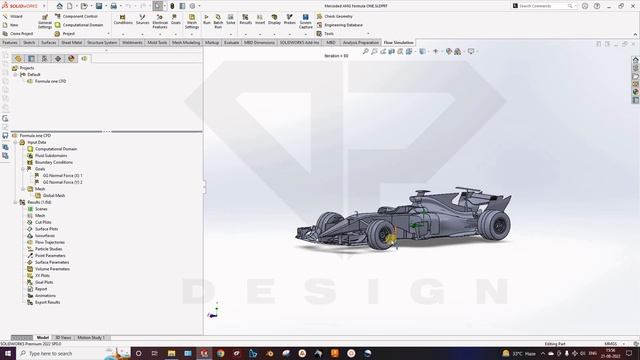Click the Probes icon
The width and height of the screenshot is (640, 360).
289,19
